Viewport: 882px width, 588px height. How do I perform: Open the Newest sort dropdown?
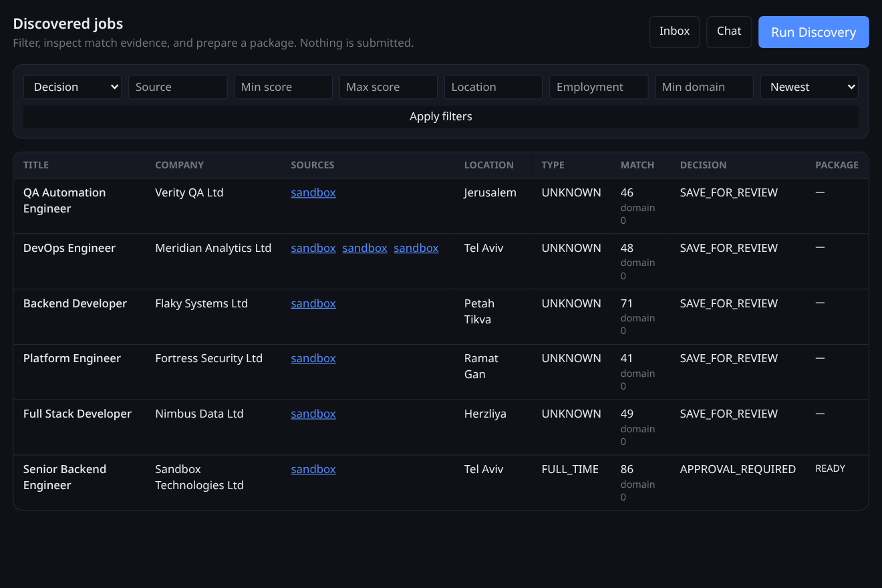tap(809, 87)
